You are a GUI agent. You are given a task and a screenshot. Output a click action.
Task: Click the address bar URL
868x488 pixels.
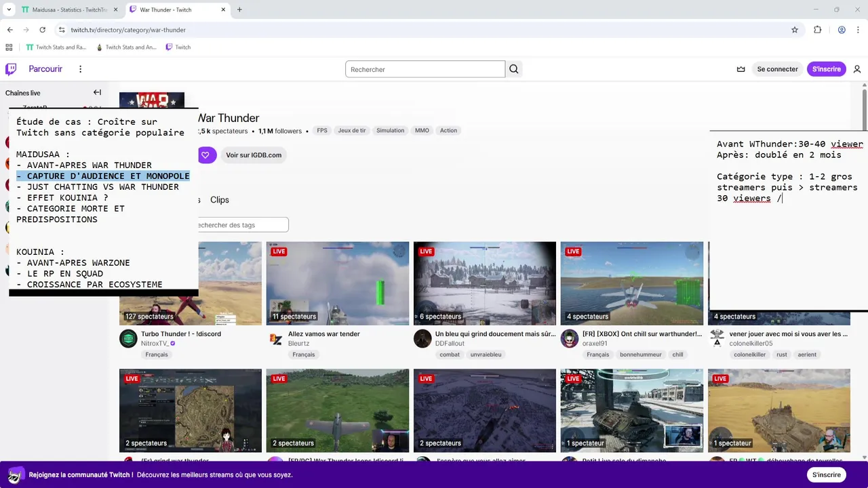pyautogui.click(x=128, y=30)
